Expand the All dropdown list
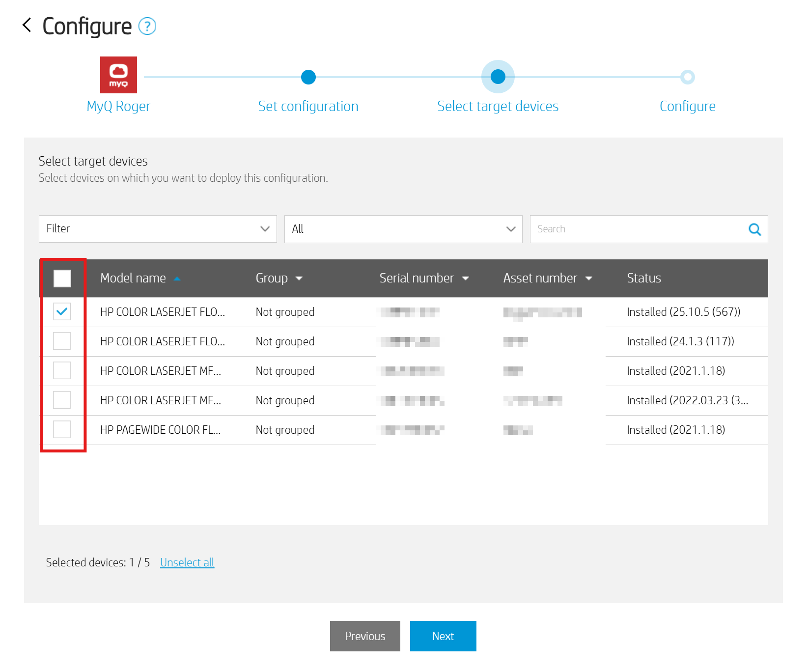 tap(403, 229)
